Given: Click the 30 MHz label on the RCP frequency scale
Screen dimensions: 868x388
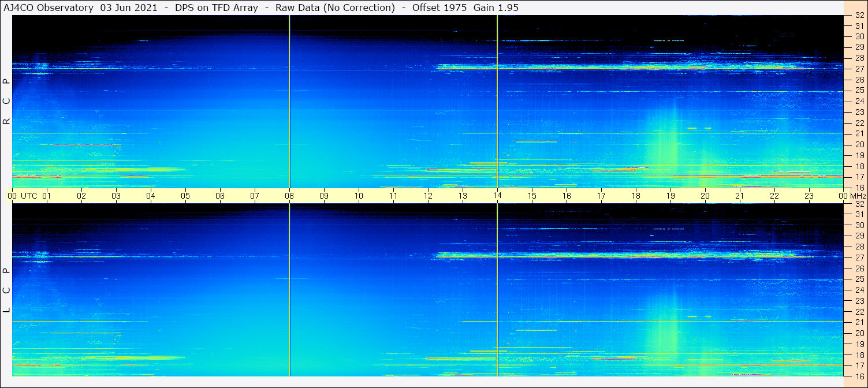Looking at the screenshot, I should (859, 36).
